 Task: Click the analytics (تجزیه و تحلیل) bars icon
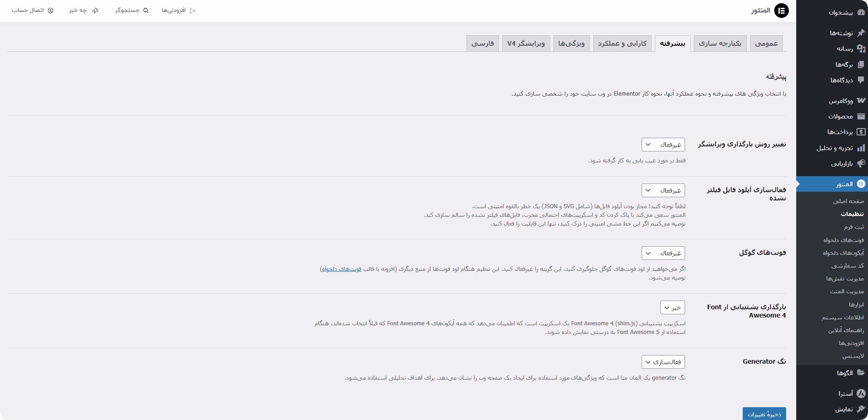point(861,148)
